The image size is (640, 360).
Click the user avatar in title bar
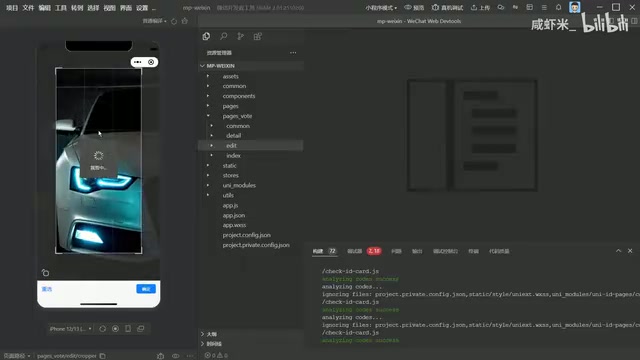coord(575,7)
